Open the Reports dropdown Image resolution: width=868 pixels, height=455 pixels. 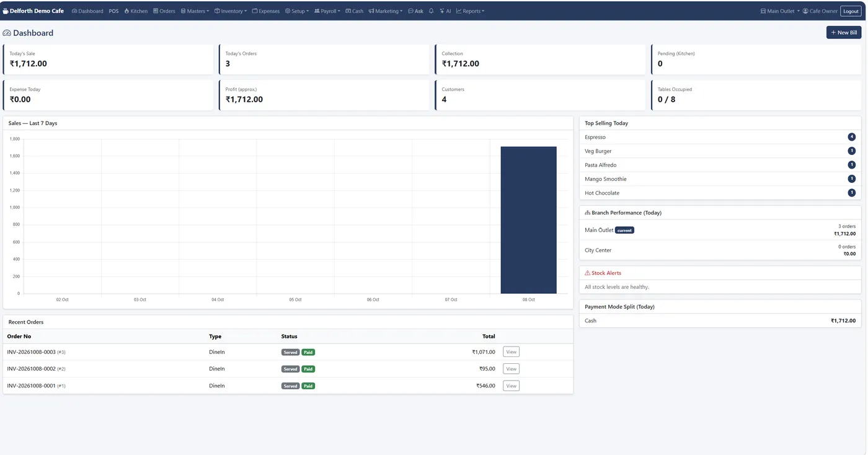471,11
